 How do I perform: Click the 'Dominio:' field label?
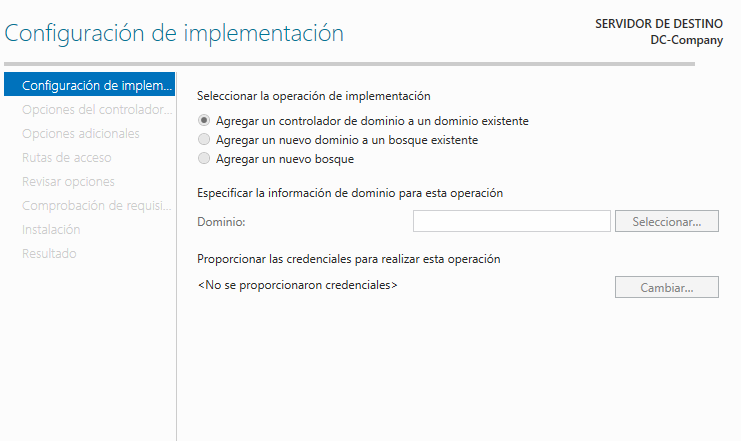221,222
